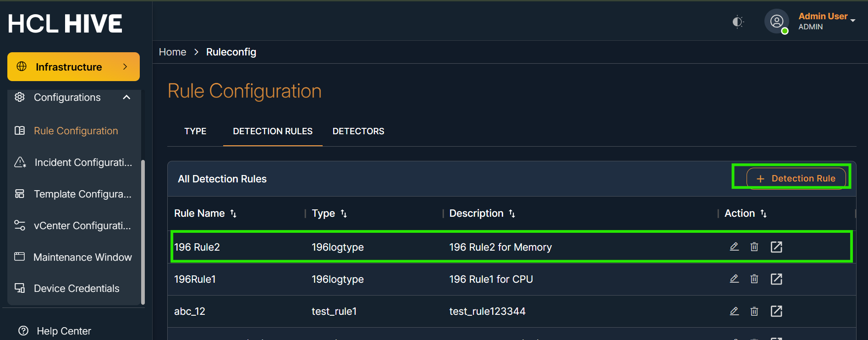The height and width of the screenshot is (340, 868).
Task: Delete the 196Rule1 detection rule
Action: tap(754, 279)
